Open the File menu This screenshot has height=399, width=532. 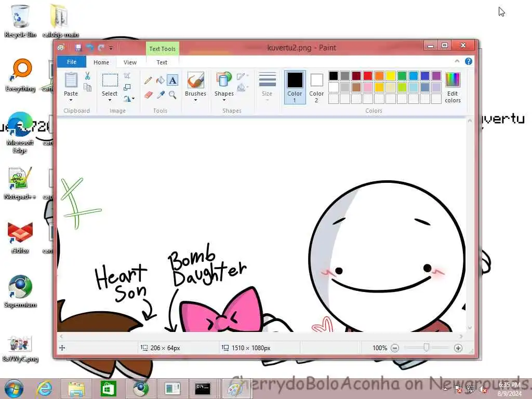click(x=72, y=62)
